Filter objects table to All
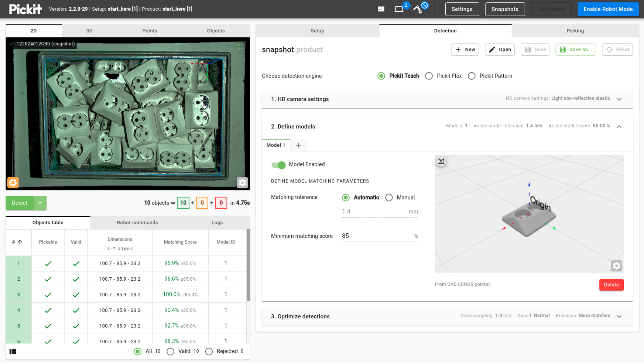Viewport: 644px width, 363px height. pos(138,351)
